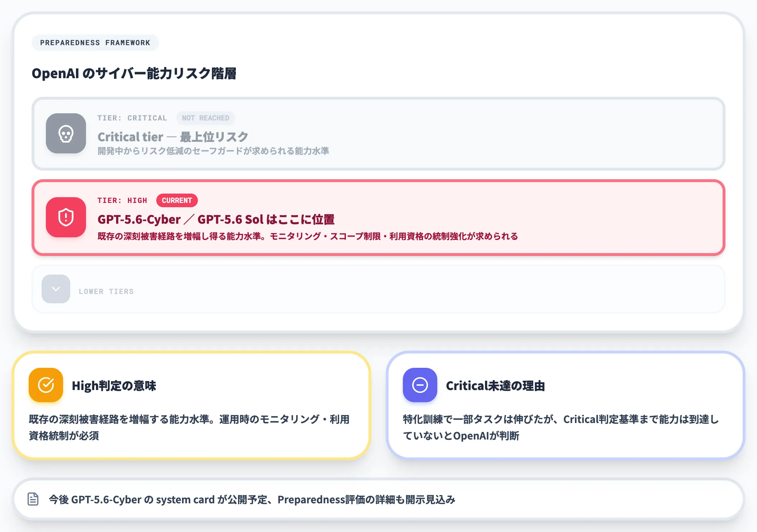Click the purple minus-circle icon beside Critical未達の理由
Viewport: 757px width, 532px height.
coord(420,385)
